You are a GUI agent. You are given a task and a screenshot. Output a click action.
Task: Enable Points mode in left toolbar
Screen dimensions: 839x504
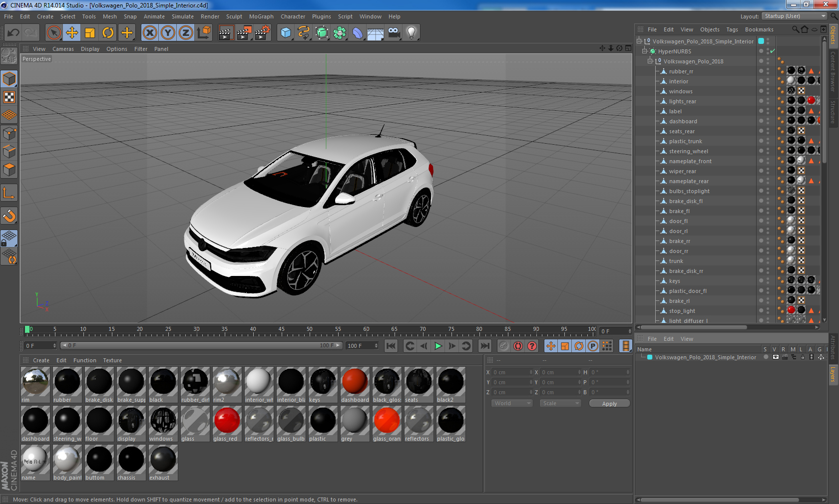9,133
